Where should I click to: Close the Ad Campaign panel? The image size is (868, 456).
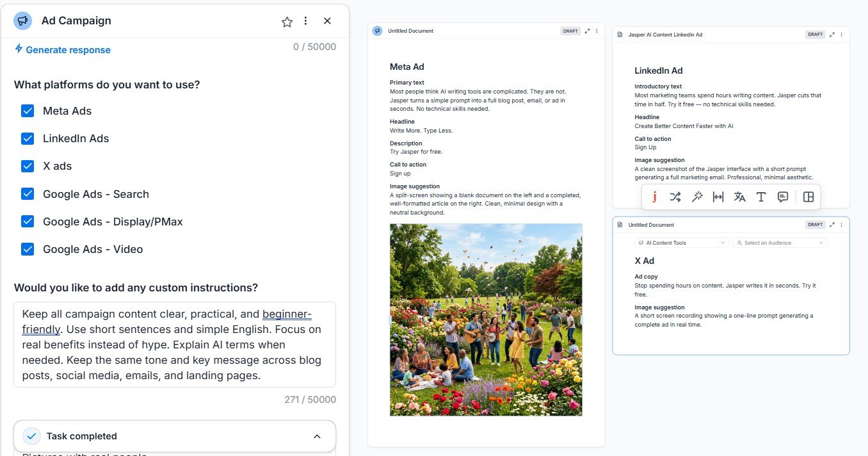[x=327, y=21]
